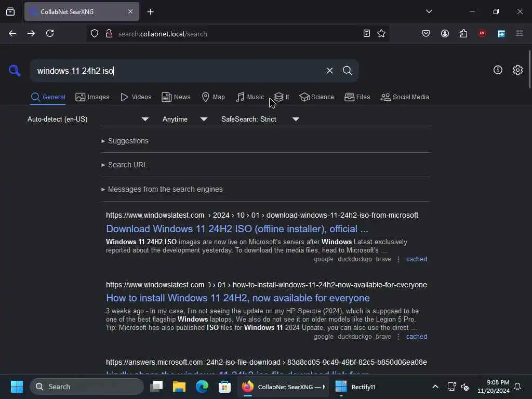
Task: Go back with the browser back arrow
Action: tap(12, 34)
